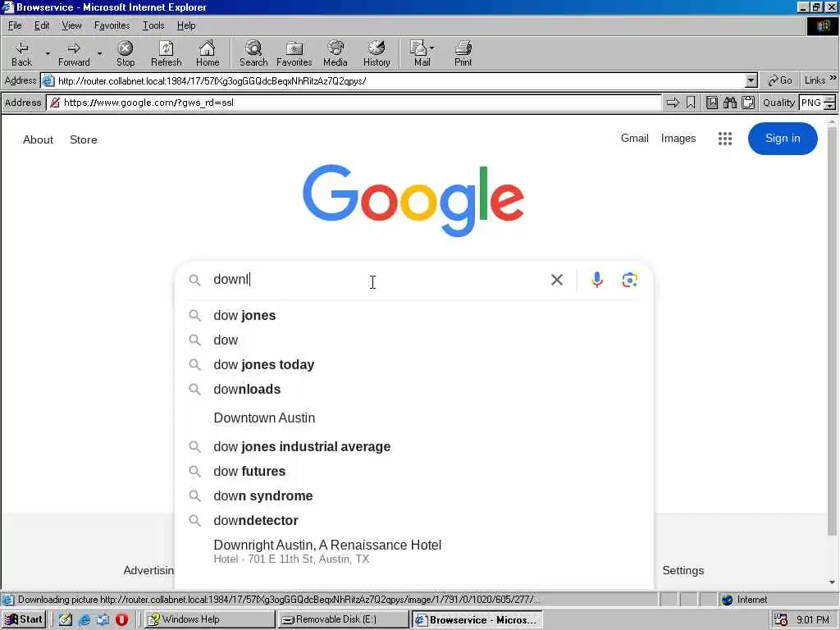This screenshot has height=630, width=840.
Task: Click the IE address URL field
Action: (x=399, y=81)
